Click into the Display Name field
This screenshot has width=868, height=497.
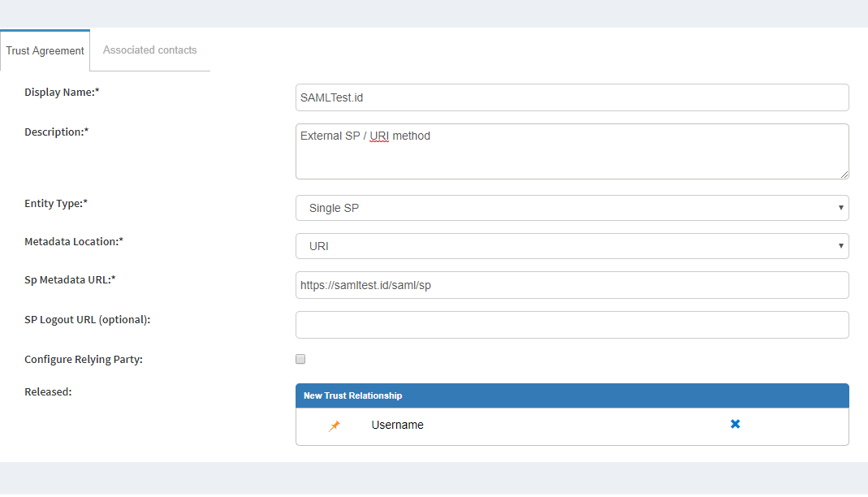point(572,97)
